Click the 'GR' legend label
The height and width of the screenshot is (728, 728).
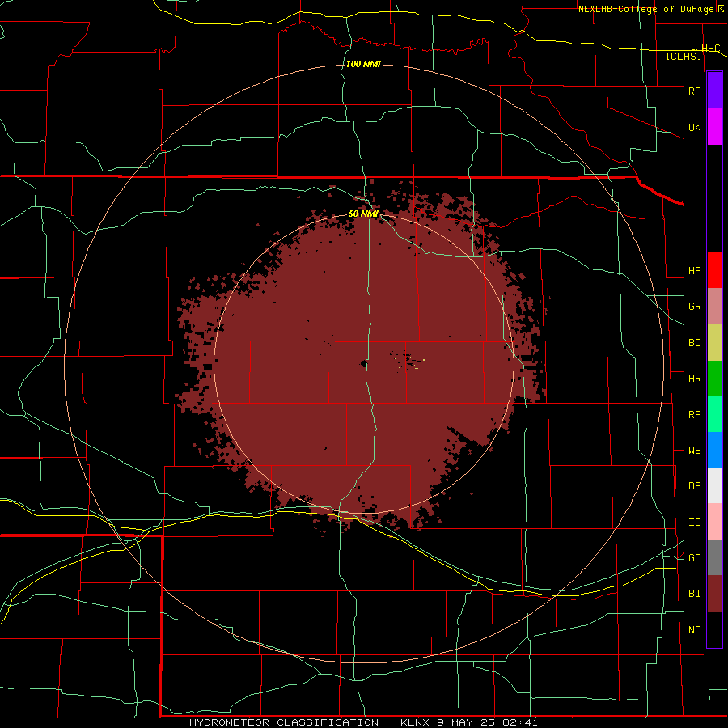694,307
